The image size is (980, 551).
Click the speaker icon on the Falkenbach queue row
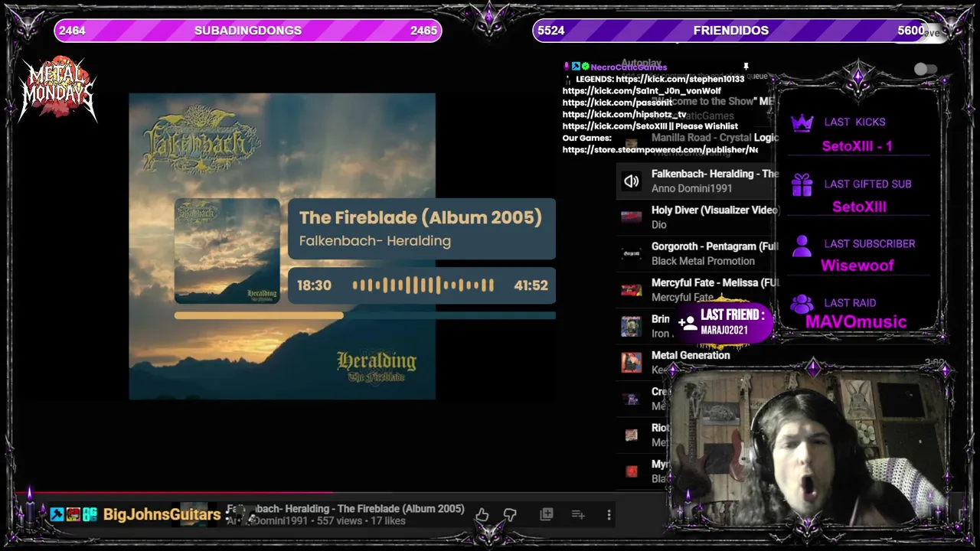pyautogui.click(x=632, y=181)
